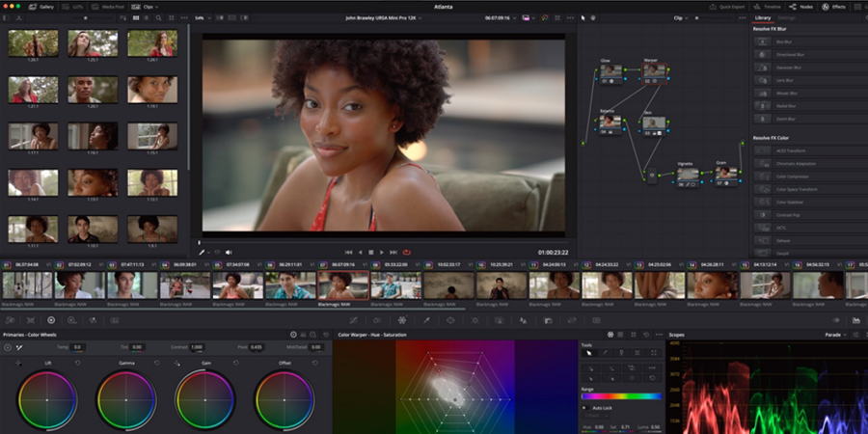Select the Grain node 07
This screenshot has height=434, width=868.
click(726, 175)
